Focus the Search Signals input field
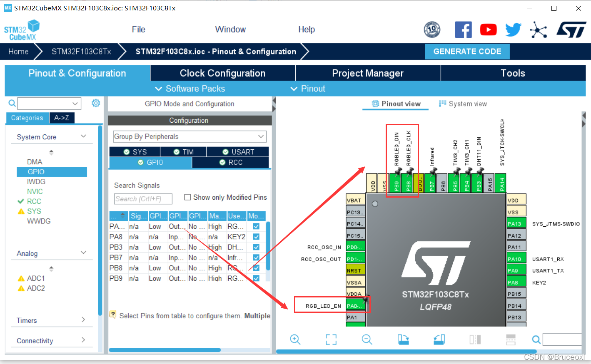The height and width of the screenshot is (364, 591). point(143,199)
